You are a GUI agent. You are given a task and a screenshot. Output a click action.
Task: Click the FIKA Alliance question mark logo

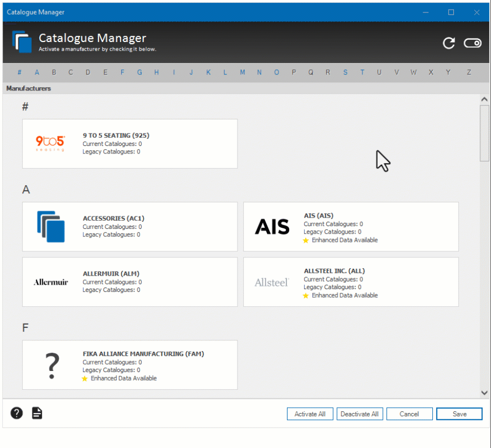[52, 365]
